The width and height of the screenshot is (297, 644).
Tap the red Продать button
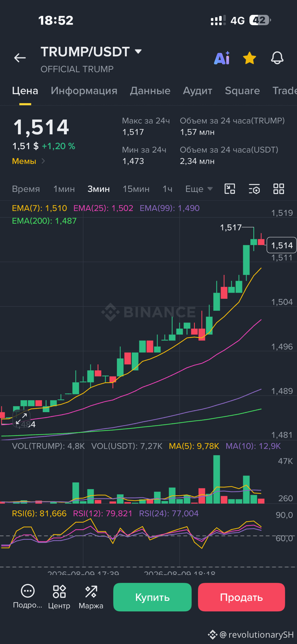241,597
